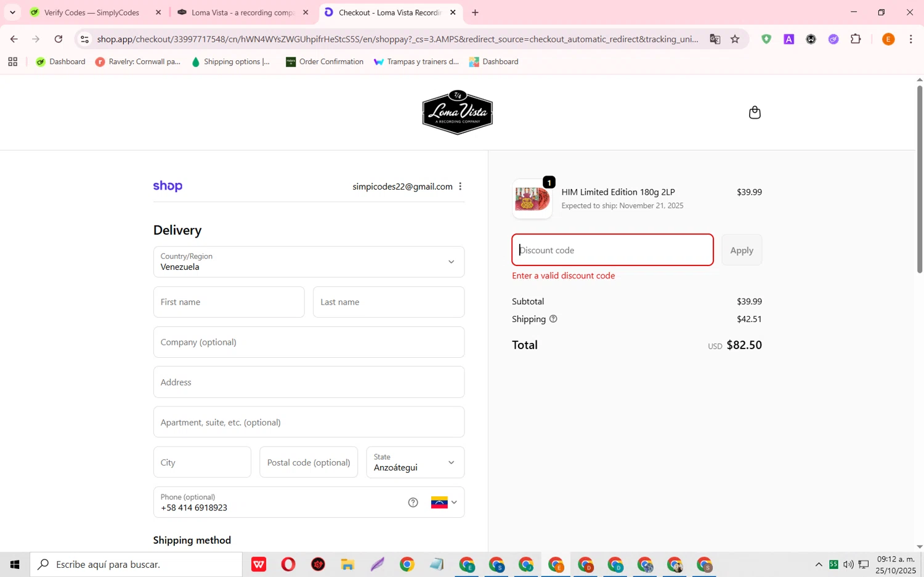This screenshot has width=924, height=577.
Task: Open File Explorer from taskbar
Action: click(x=347, y=564)
